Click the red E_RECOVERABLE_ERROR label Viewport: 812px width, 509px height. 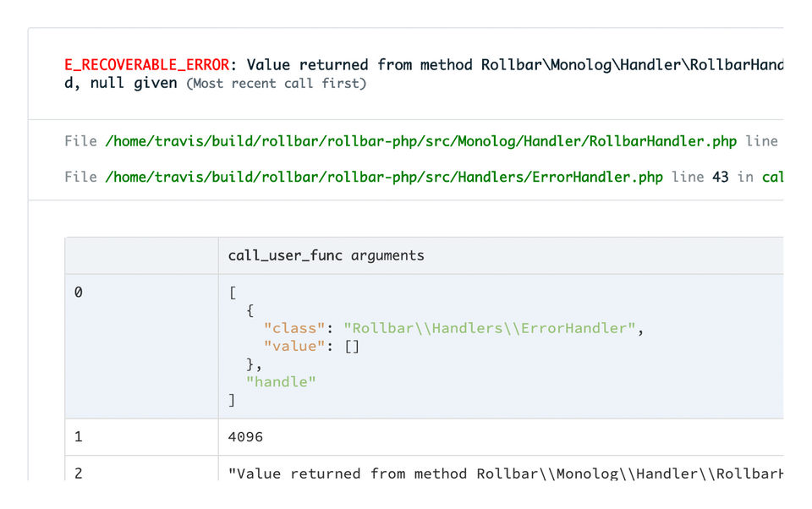click(x=145, y=65)
